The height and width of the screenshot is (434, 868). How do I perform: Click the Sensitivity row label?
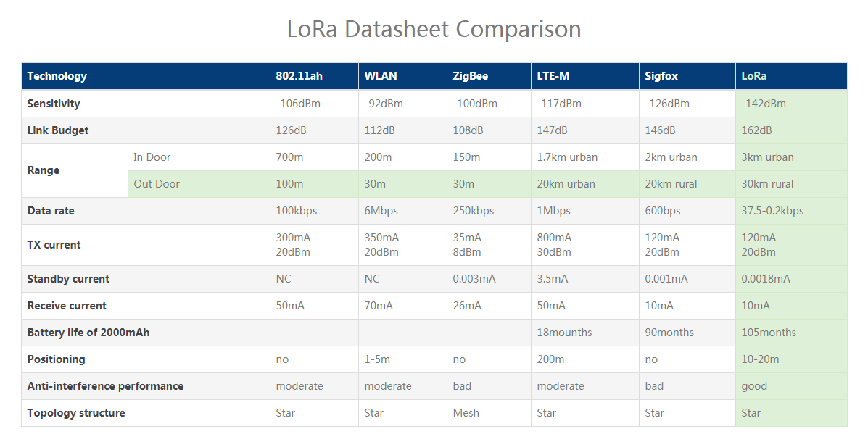coord(52,103)
